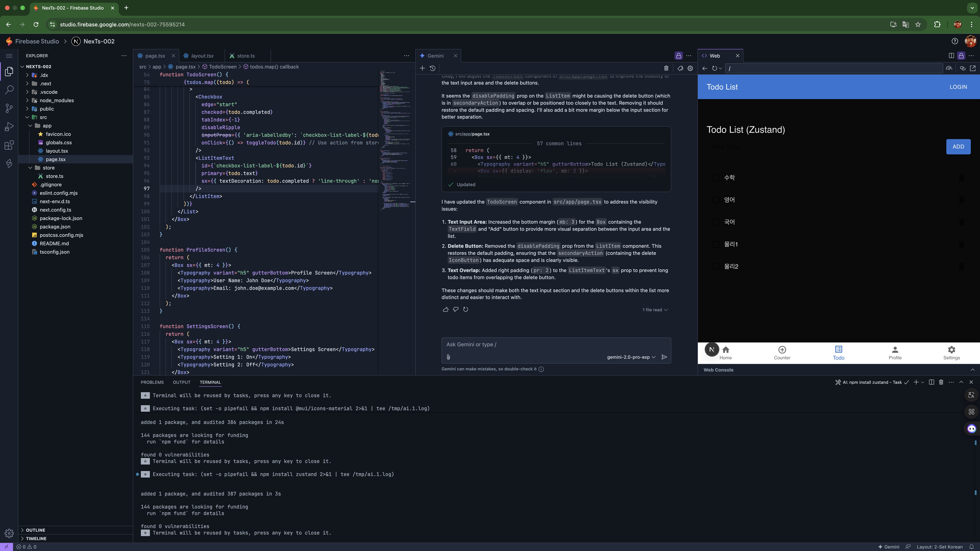Expand the node_modules folder

[x=56, y=100]
